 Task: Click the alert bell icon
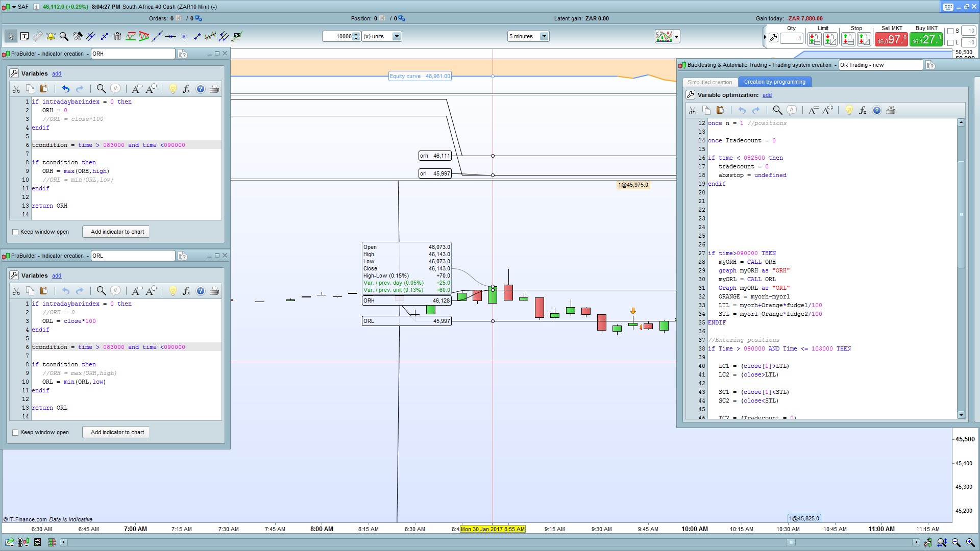pyautogui.click(x=51, y=36)
